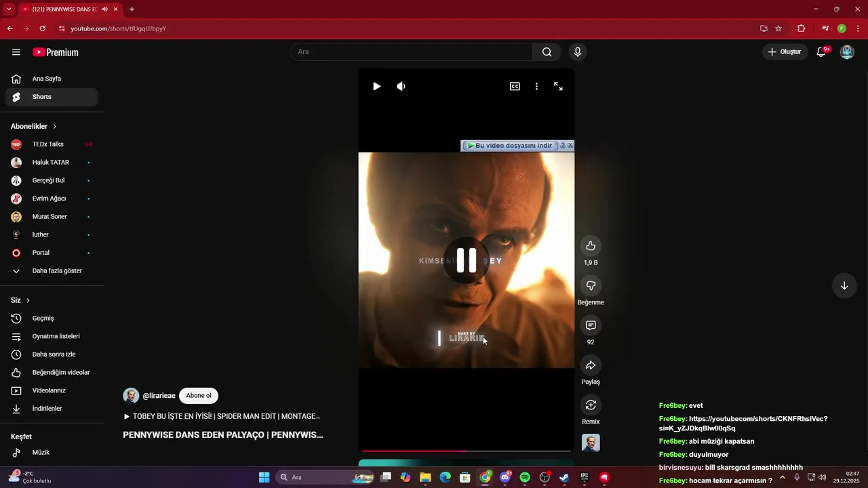This screenshot has height=488, width=868.
Task: Go to Ana Sayfa in sidebar
Action: 52,79
